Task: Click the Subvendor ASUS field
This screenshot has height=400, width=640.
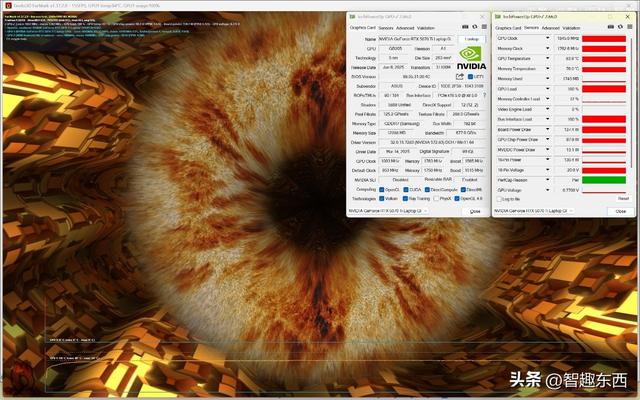Action: click(x=396, y=86)
